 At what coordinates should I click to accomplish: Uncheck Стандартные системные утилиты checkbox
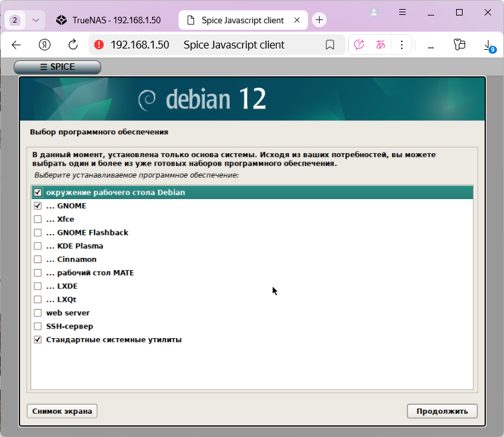38,340
